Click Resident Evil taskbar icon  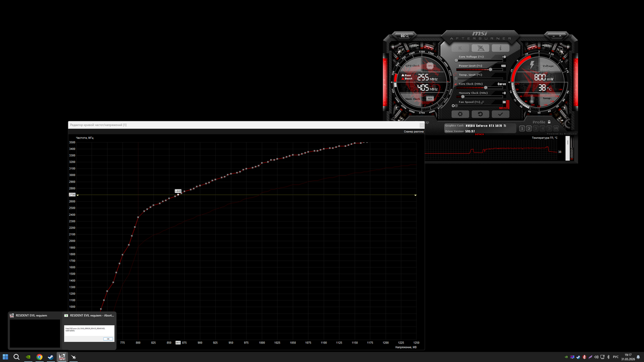[62, 357]
